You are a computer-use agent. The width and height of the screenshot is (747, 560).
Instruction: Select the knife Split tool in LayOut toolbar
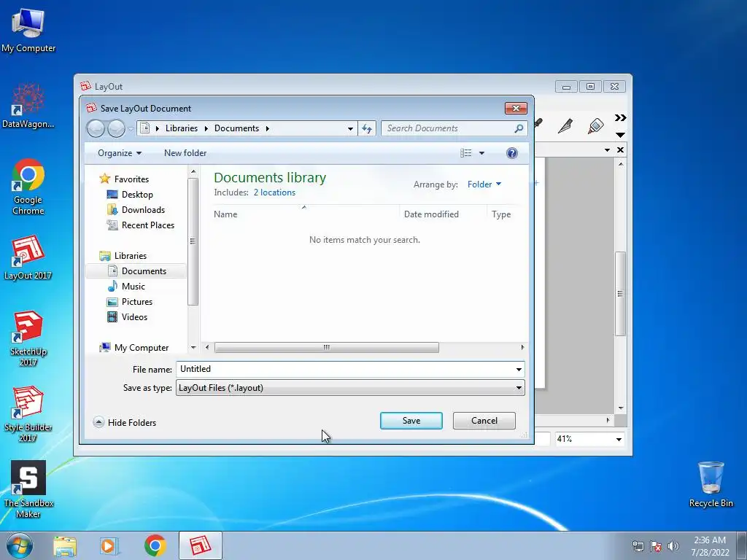coord(565,126)
